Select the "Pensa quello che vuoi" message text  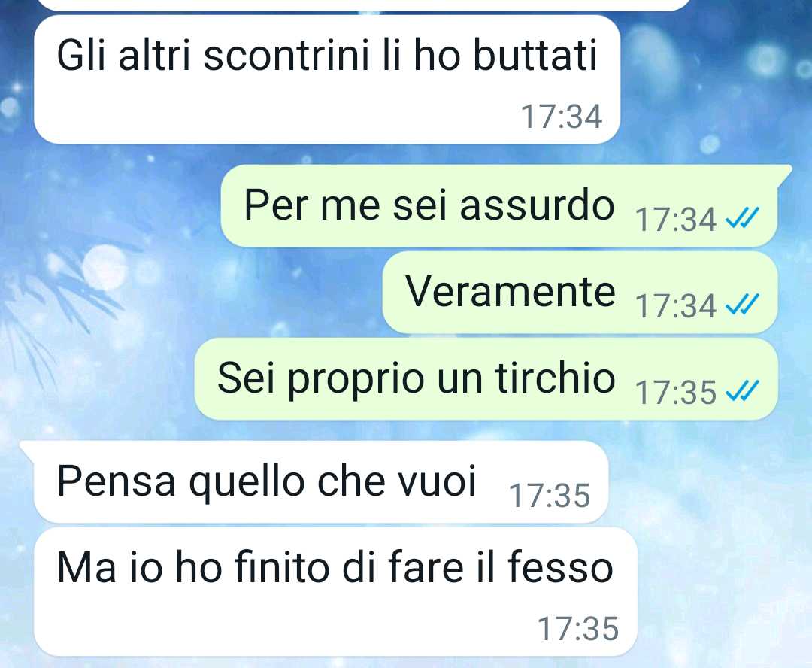pos(266,482)
